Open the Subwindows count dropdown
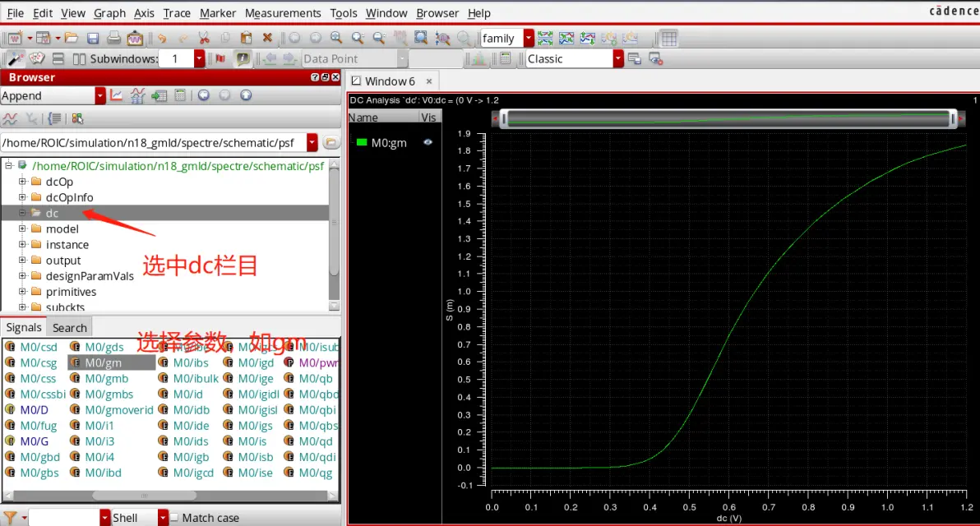Viewport: 980px width, 526px height. [199, 58]
